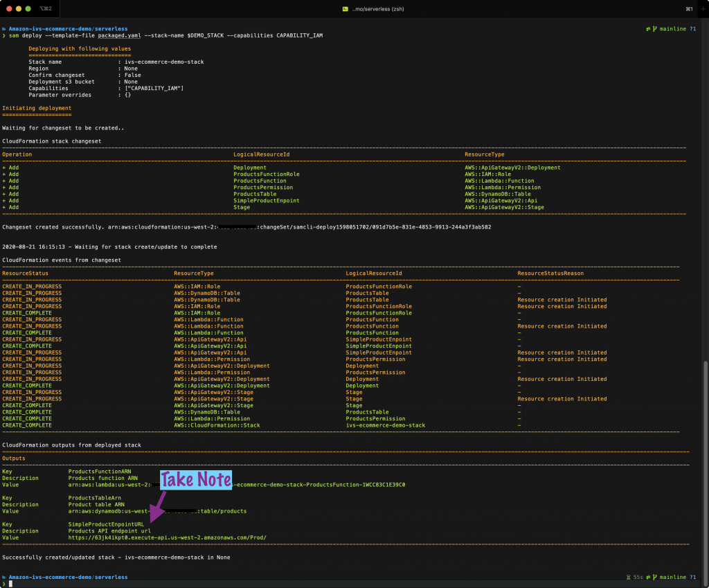This screenshot has width=709, height=588.
Task: Click the folder icon in the final prompt line
Action: pos(6,576)
